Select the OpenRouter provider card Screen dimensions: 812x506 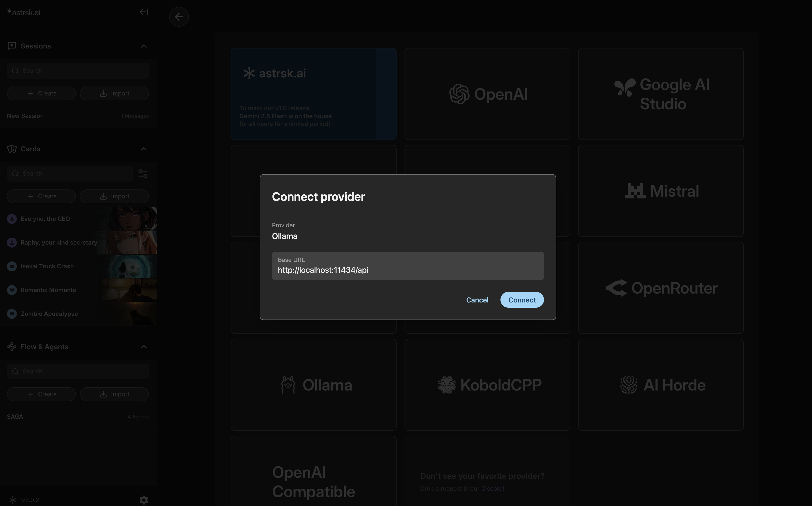pyautogui.click(x=661, y=288)
